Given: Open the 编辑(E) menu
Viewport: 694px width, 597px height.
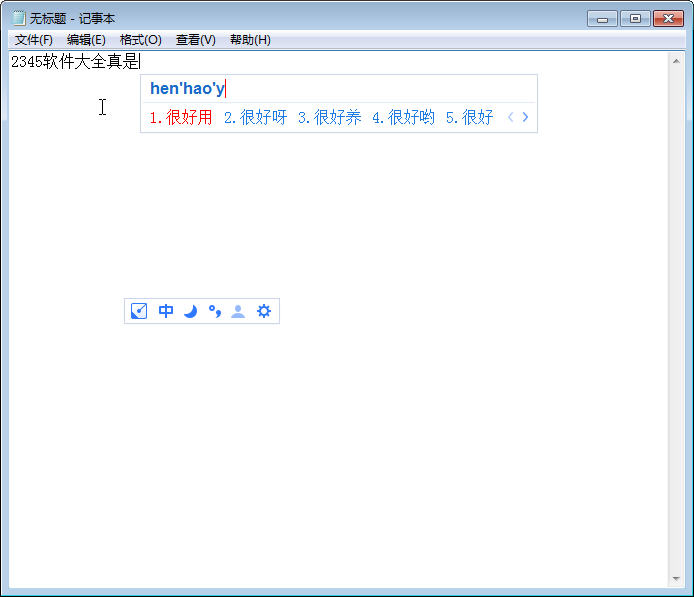Looking at the screenshot, I should coord(86,40).
